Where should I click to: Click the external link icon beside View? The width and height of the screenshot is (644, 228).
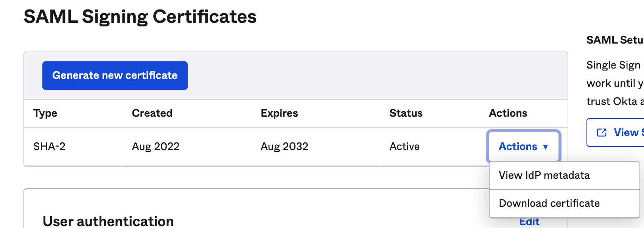click(602, 133)
